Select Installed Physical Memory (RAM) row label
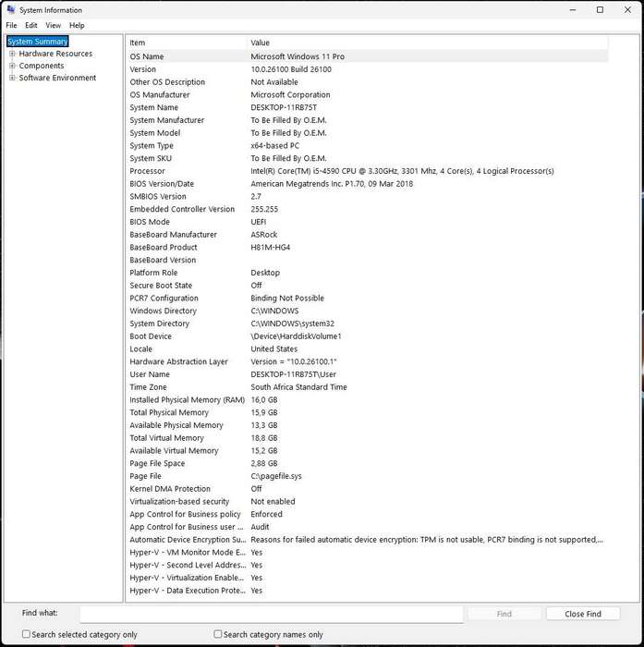This screenshot has height=647, width=644. click(187, 400)
